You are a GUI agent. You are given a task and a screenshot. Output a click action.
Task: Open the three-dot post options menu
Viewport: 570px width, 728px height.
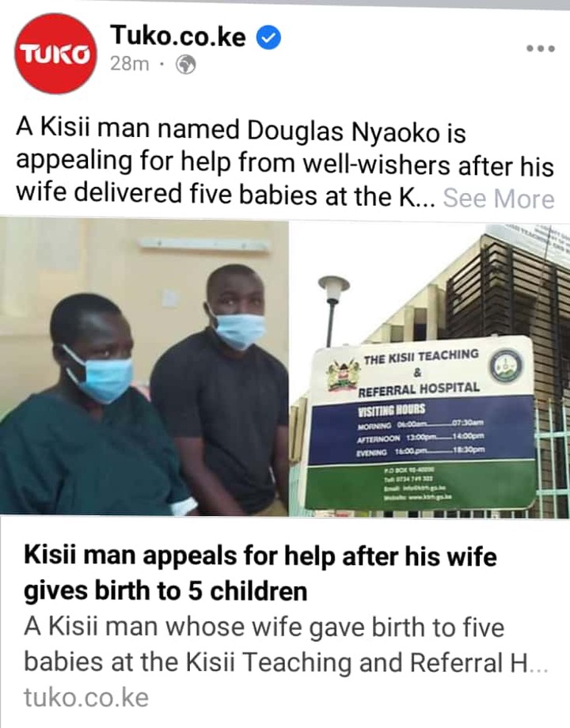pyautogui.click(x=540, y=48)
